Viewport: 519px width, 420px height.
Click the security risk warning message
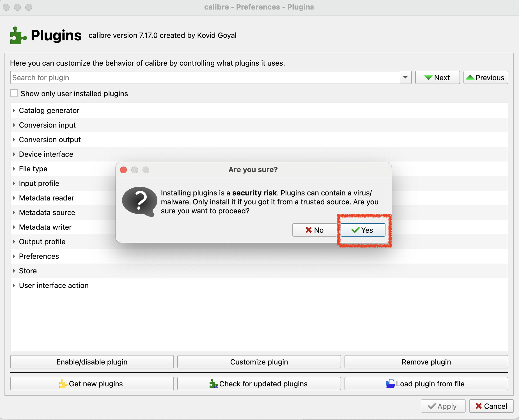pyautogui.click(x=270, y=202)
